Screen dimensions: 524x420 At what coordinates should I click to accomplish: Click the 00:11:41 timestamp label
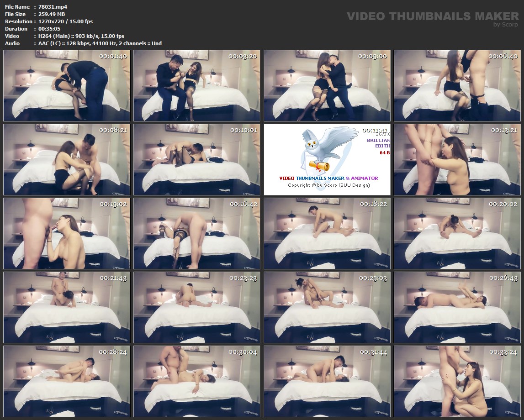click(x=375, y=130)
